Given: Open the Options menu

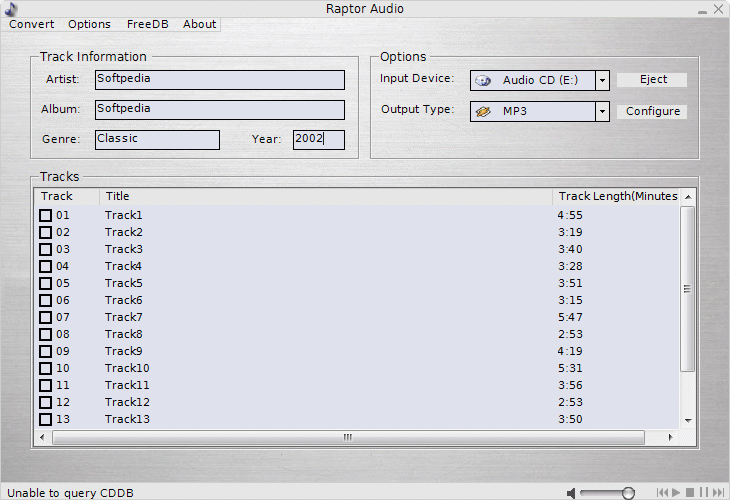Looking at the screenshot, I should click(89, 24).
